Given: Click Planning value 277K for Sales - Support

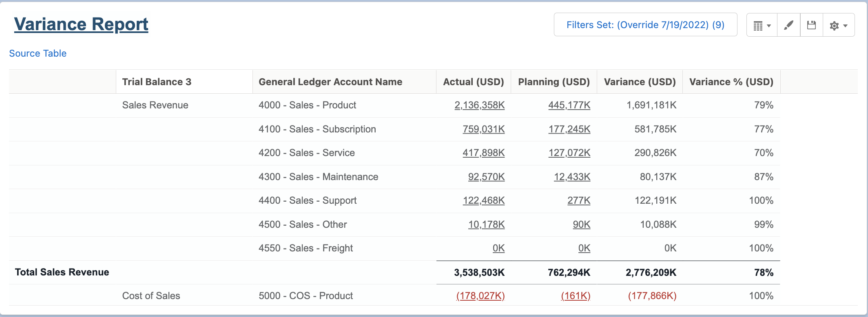Looking at the screenshot, I should (578, 200).
